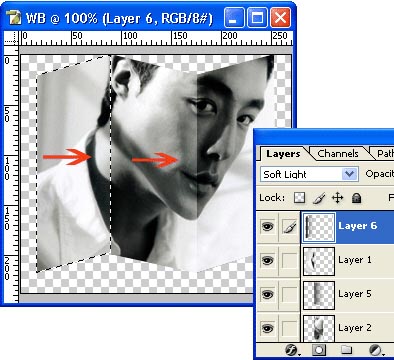Open new fill or adjustment layer menu
This screenshot has width=394, height=360.
(x=376, y=350)
